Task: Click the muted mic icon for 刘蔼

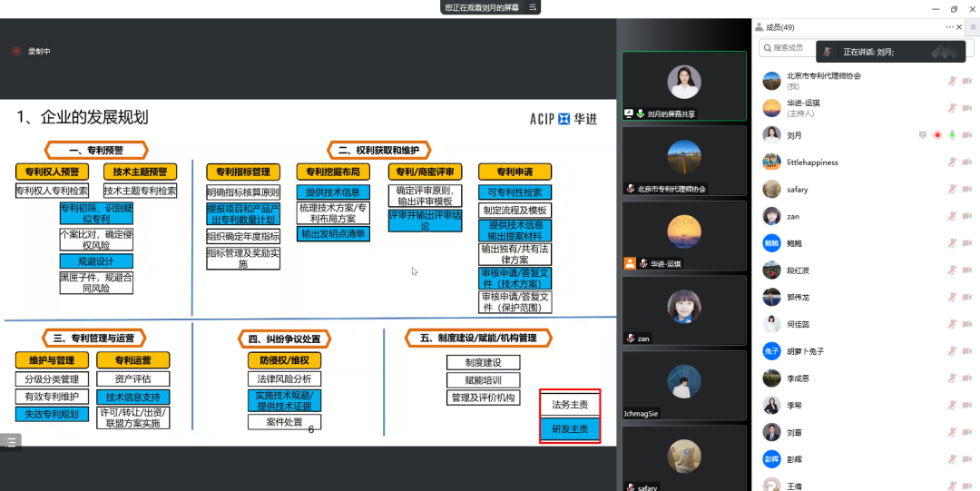Action: [x=952, y=432]
